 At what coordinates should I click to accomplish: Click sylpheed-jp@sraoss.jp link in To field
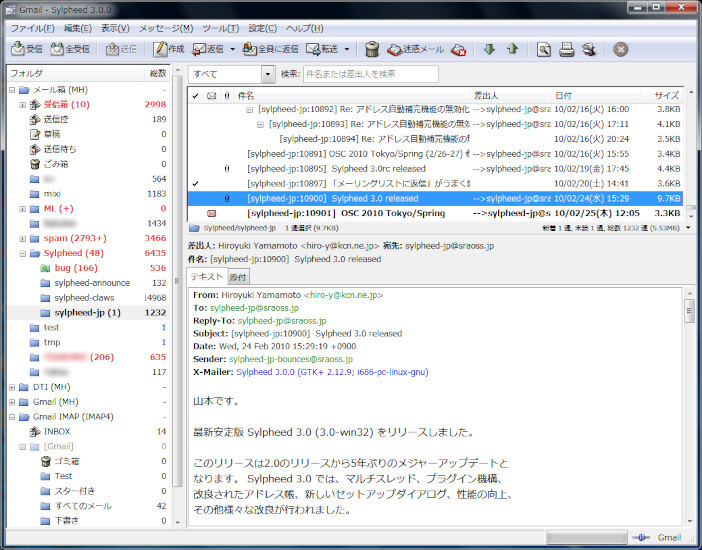click(x=252, y=309)
